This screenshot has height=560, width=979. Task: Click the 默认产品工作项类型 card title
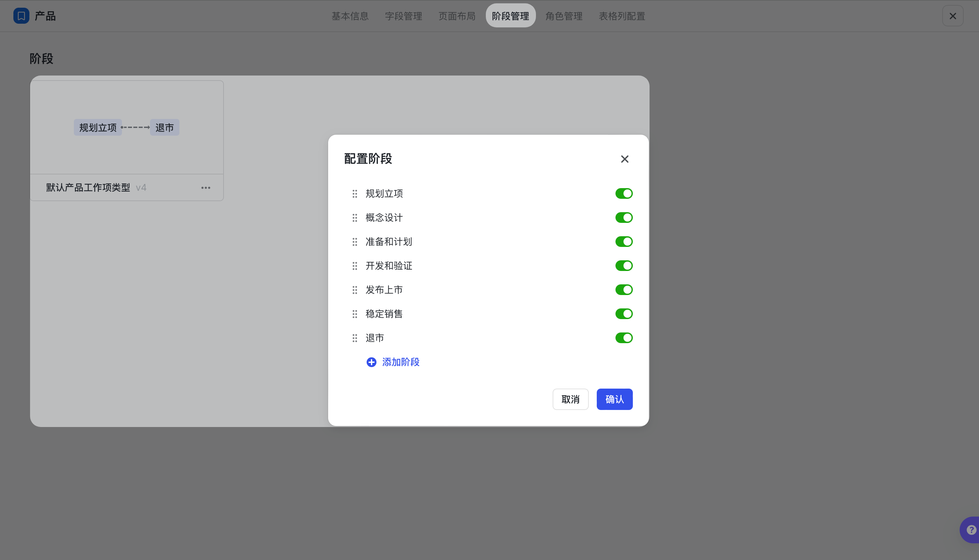tap(88, 187)
